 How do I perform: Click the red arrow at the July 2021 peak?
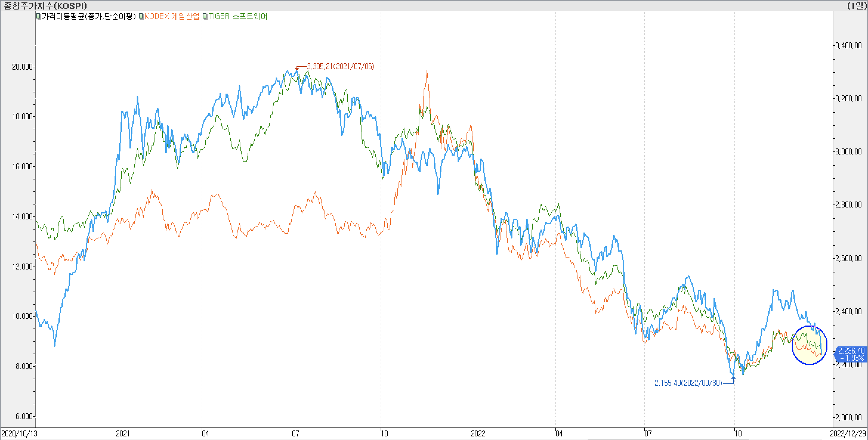coord(296,69)
